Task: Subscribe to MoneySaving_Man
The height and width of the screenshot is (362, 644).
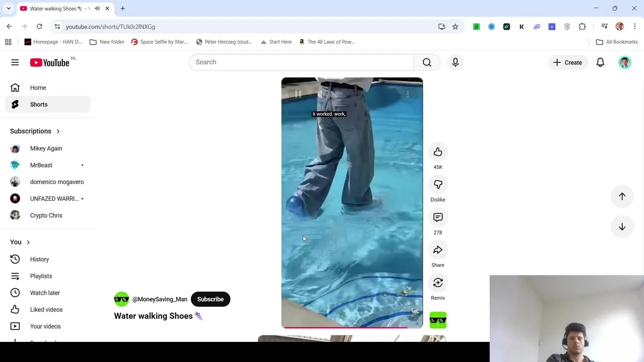Action: click(210, 299)
